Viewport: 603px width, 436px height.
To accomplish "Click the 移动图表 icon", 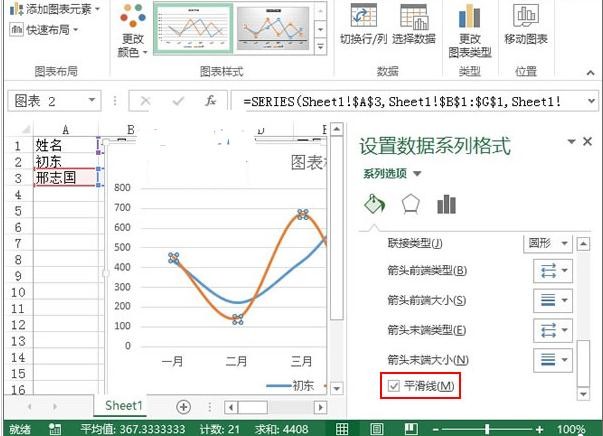I will click(x=526, y=16).
